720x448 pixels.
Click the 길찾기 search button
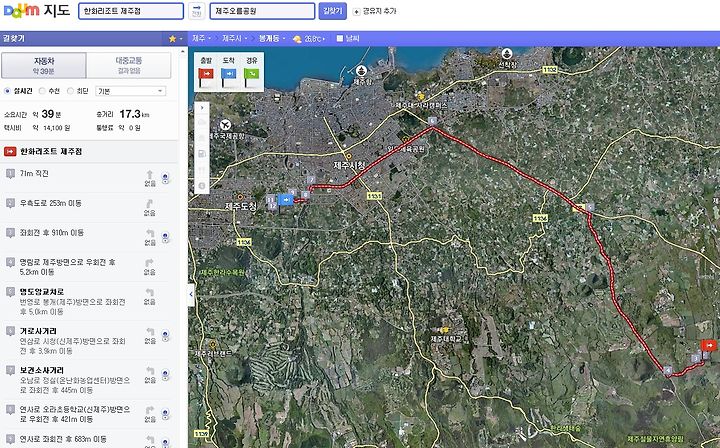point(332,11)
